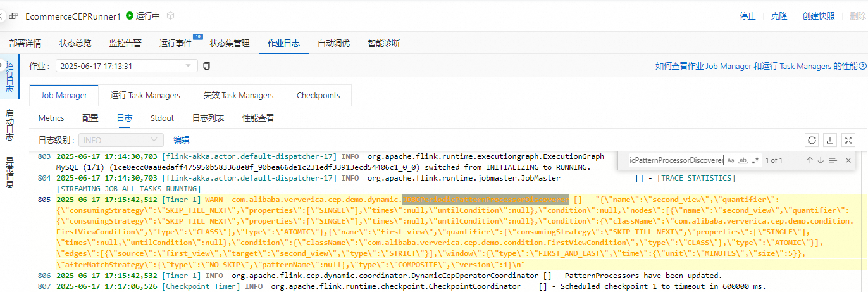
Task: Go to next search match
Action: point(821,160)
